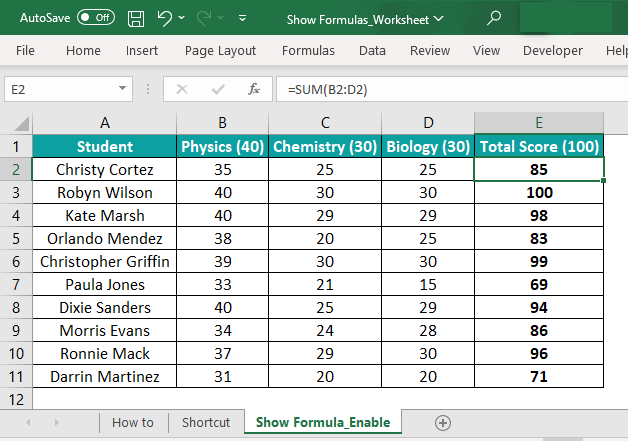Image resolution: width=628 pixels, height=441 pixels.
Task: Click the formula bar Enter checkmark icon
Action: click(x=218, y=89)
